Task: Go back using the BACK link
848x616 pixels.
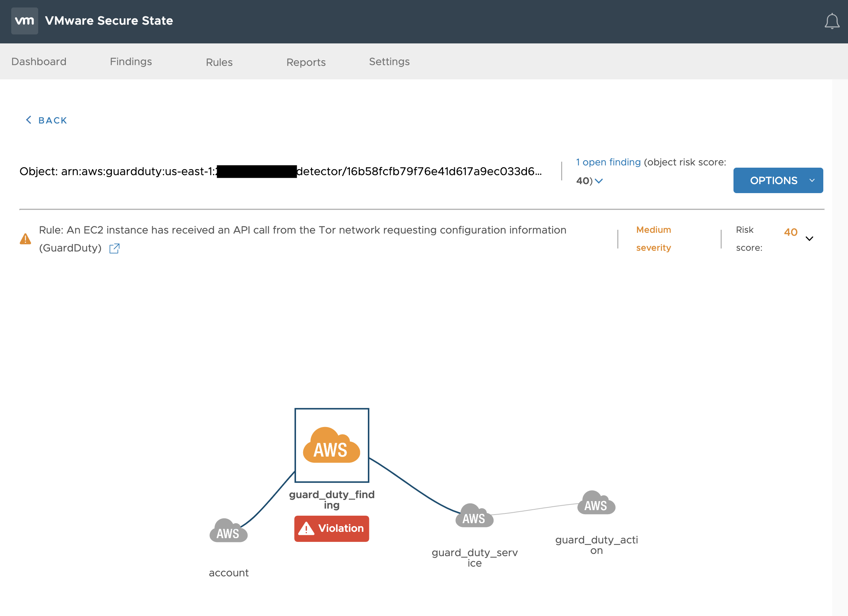Action: pyautogui.click(x=46, y=120)
